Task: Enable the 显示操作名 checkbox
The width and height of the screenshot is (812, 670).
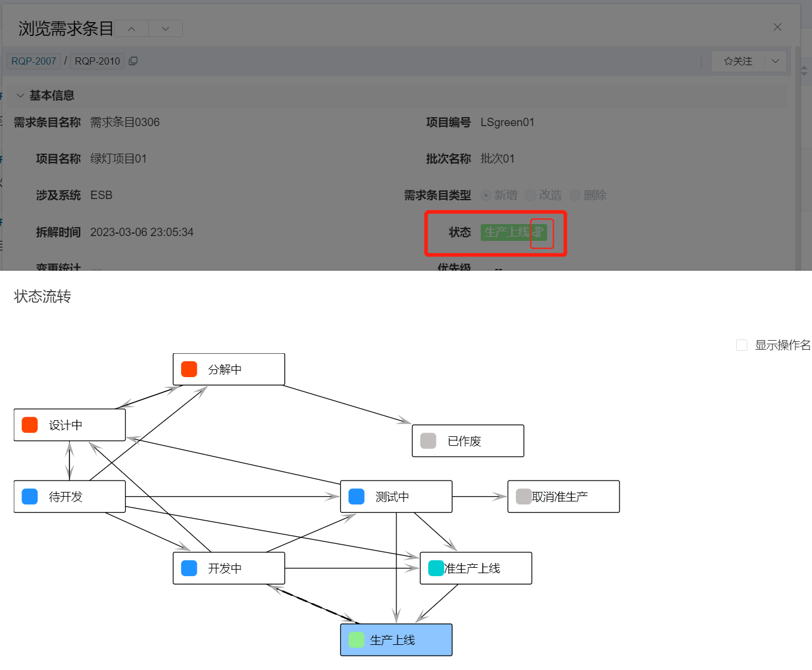Action: 741,345
